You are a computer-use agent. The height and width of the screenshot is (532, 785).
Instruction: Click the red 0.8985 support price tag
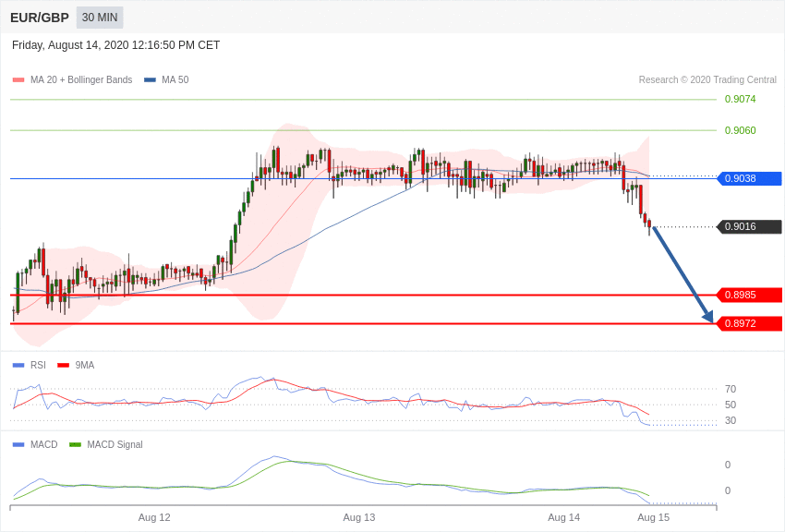coord(750,296)
